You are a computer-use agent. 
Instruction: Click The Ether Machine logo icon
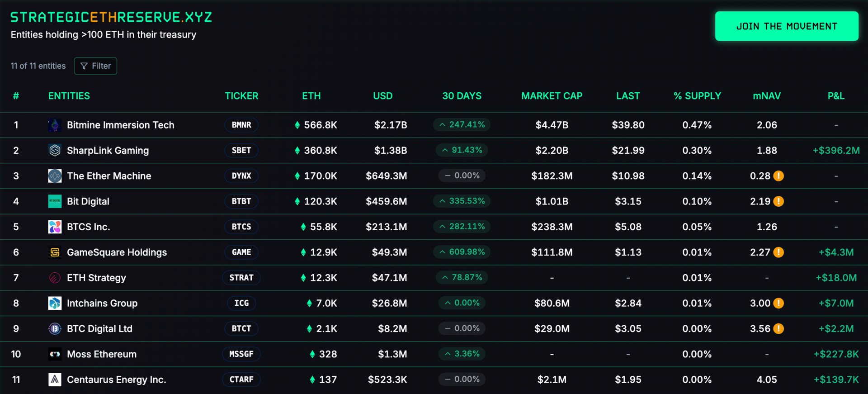[55, 176]
